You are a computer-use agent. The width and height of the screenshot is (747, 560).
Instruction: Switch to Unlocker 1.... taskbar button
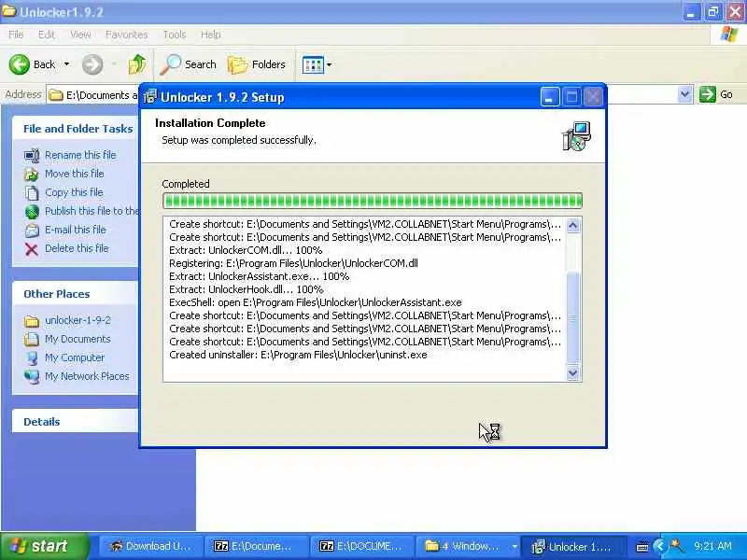[572, 546]
